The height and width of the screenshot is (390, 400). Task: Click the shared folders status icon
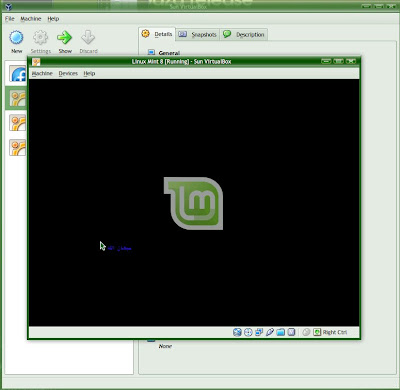(281, 332)
